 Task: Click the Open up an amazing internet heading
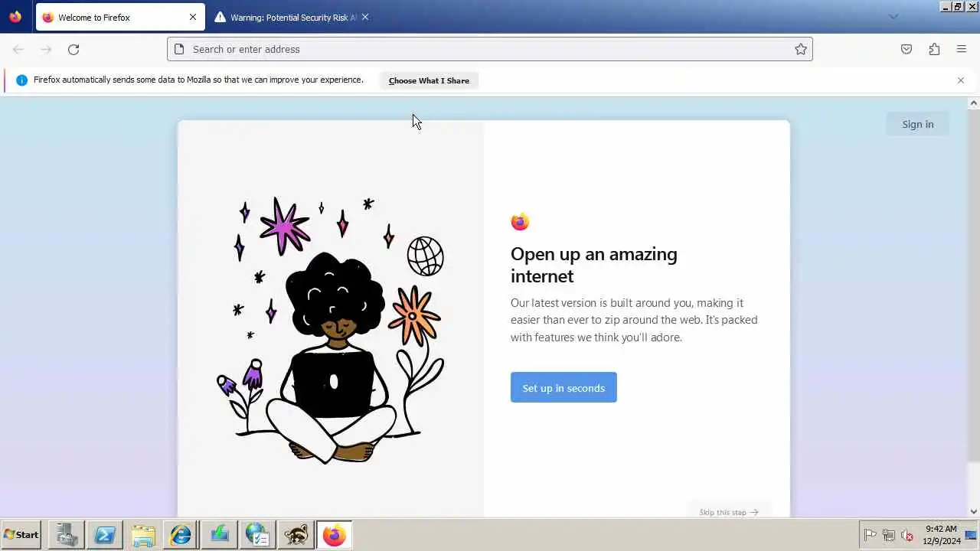click(x=594, y=265)
